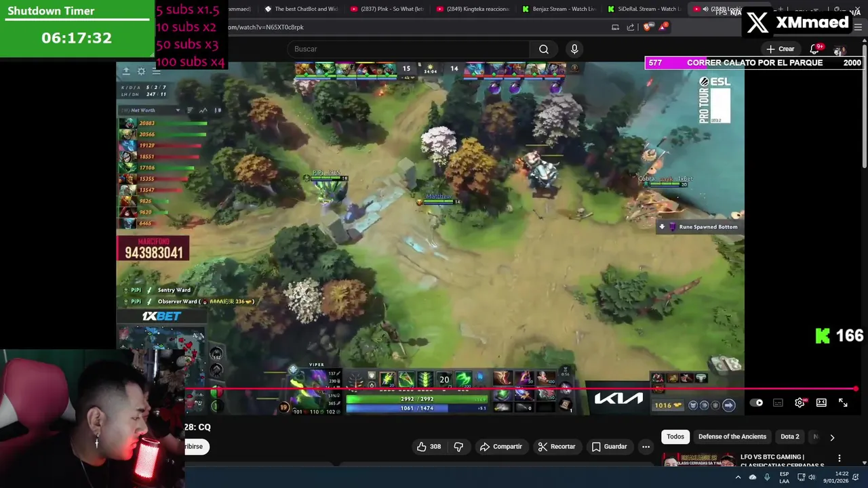Expand the Net Worth dropdown in game overlay
The height and width of the screenshot is (488, 868).
point(178,110)
